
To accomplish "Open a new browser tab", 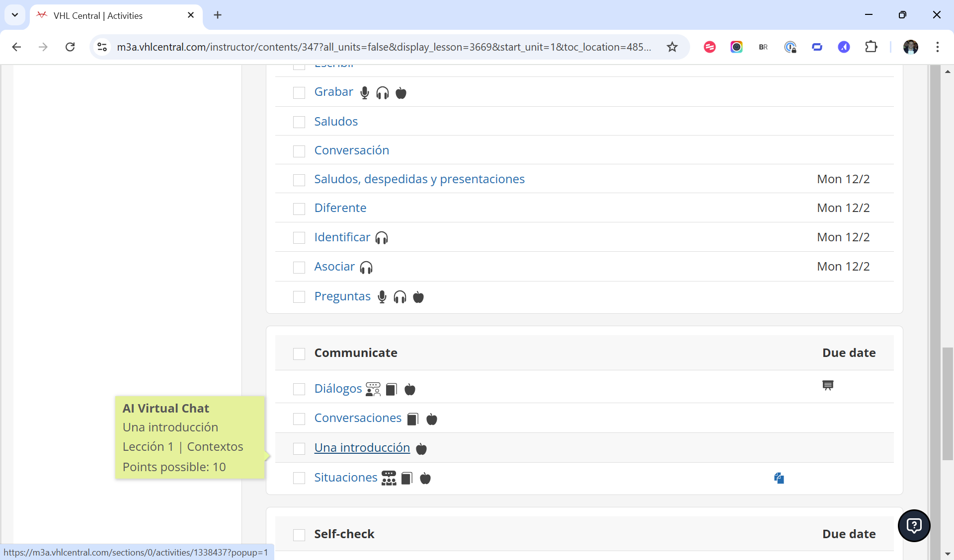I will [x=218, y=15].
